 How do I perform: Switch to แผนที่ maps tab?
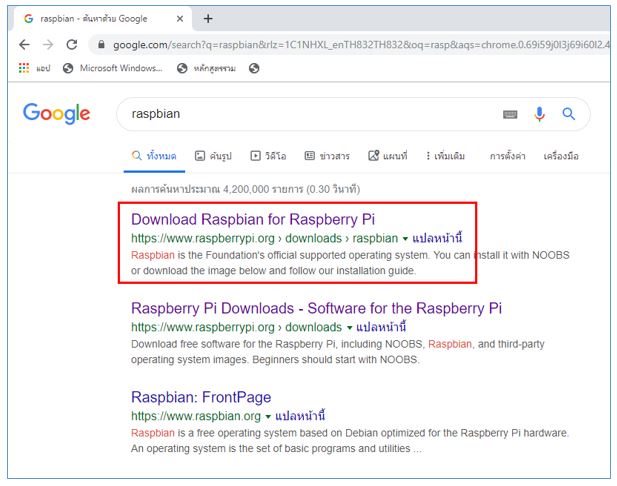[388, 156]
